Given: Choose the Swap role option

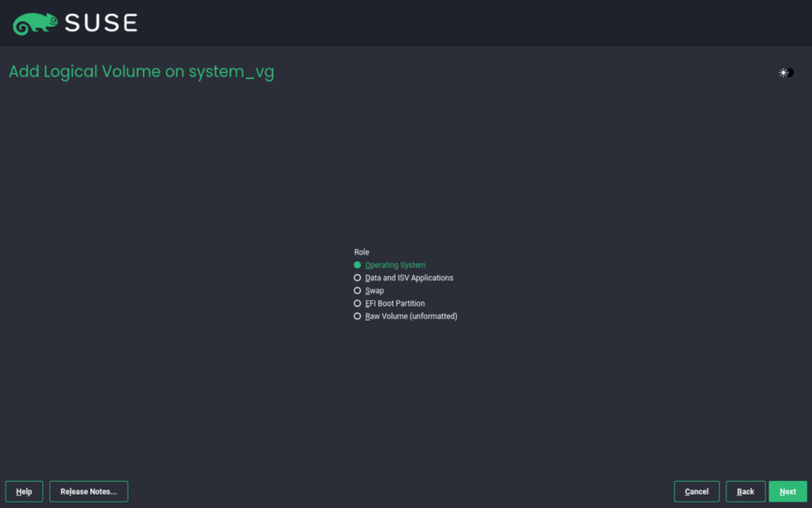Looking at the screenshot, I should coord(369,291).
